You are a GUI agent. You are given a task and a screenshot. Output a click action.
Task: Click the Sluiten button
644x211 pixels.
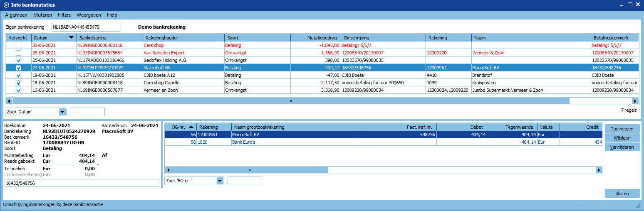point(622,194)
